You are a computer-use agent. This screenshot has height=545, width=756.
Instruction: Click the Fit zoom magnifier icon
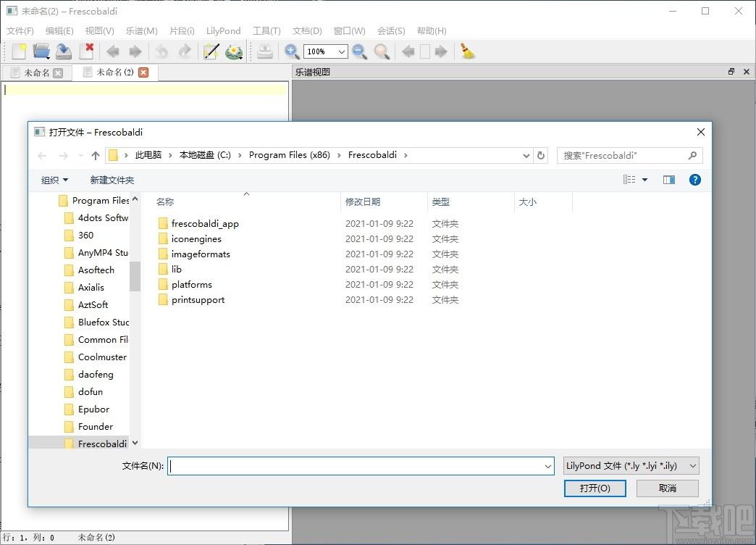(x=382, y=51)
